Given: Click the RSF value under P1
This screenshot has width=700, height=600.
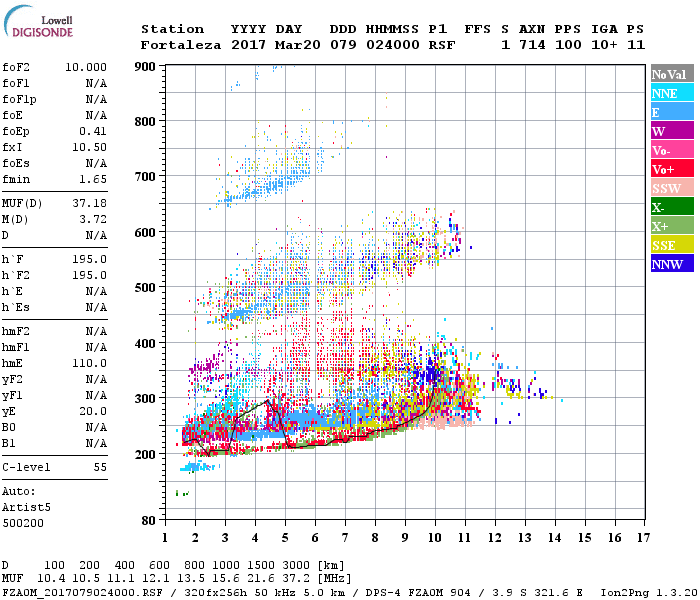Looking at the screenshot, I should pos(442,45).
